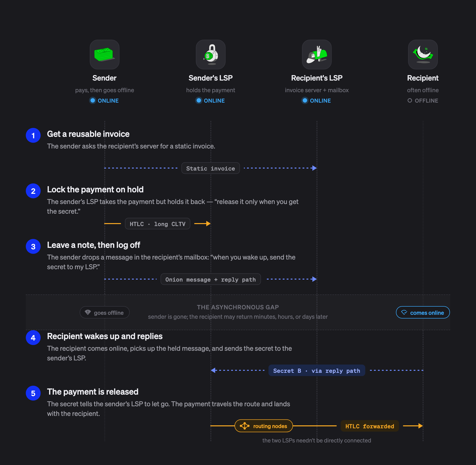Click the Recipient OFFLINE status indicator

pos(423,101)
